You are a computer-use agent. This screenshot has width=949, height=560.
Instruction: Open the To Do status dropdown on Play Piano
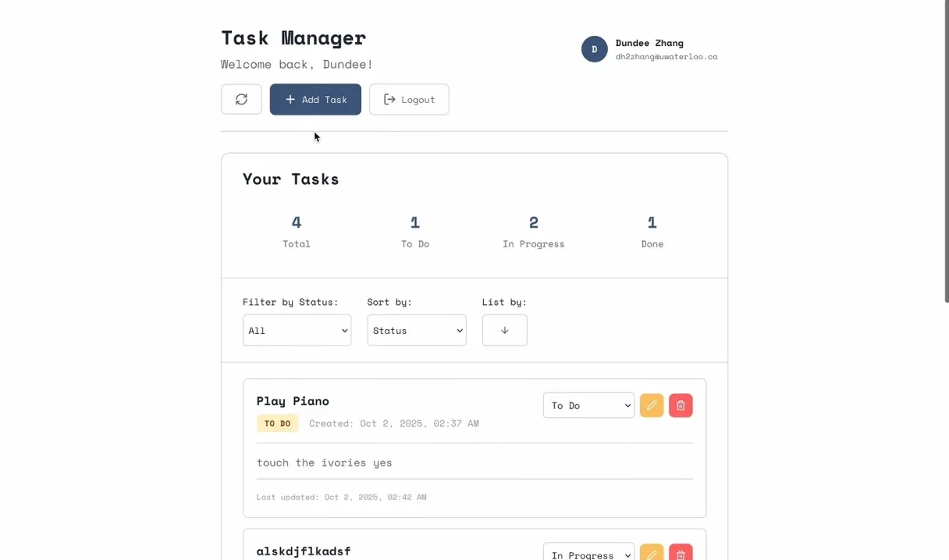588,405
